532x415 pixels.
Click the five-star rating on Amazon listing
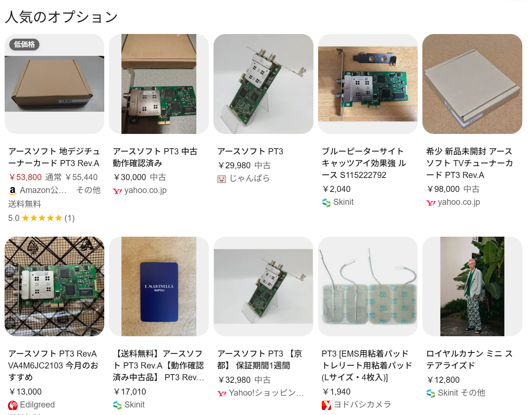[x=42, y=218]
